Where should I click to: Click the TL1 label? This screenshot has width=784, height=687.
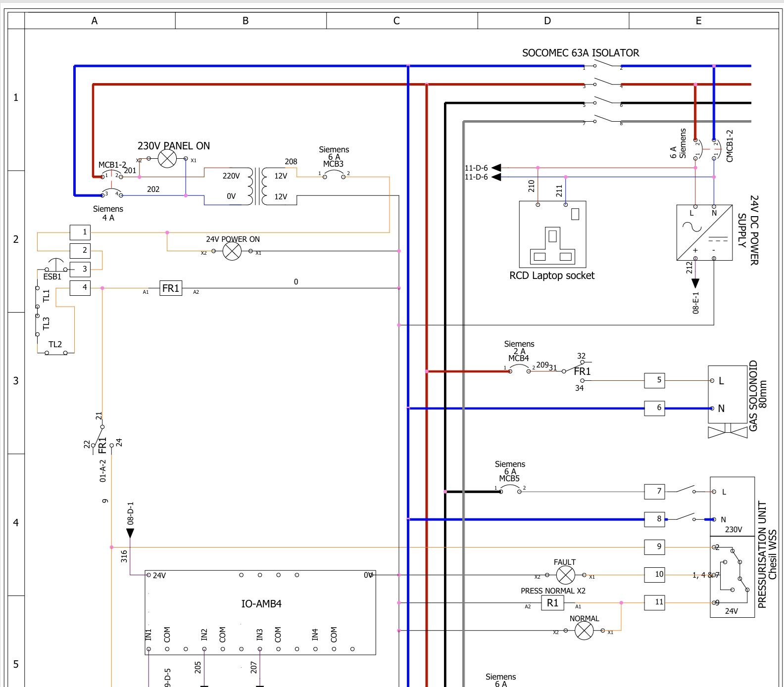coord(47,296)
